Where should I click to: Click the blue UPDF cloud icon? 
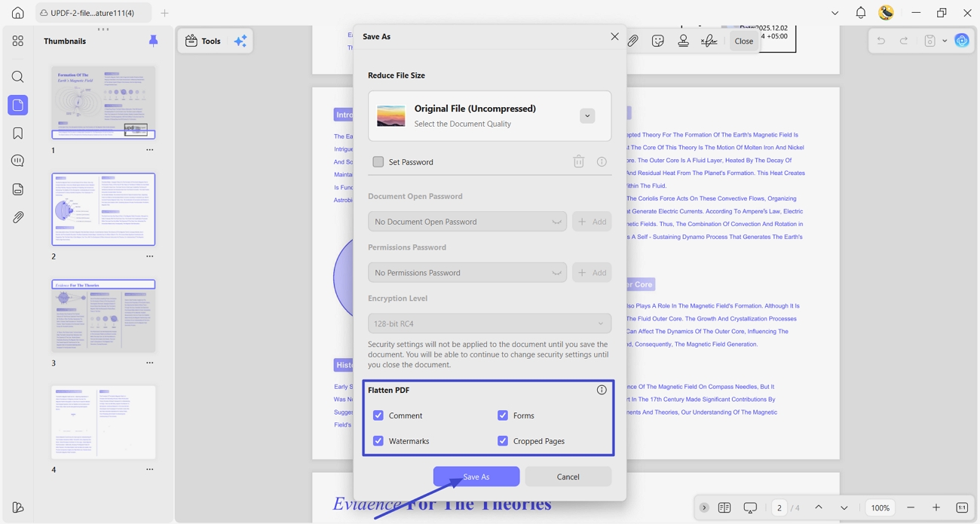962,41
